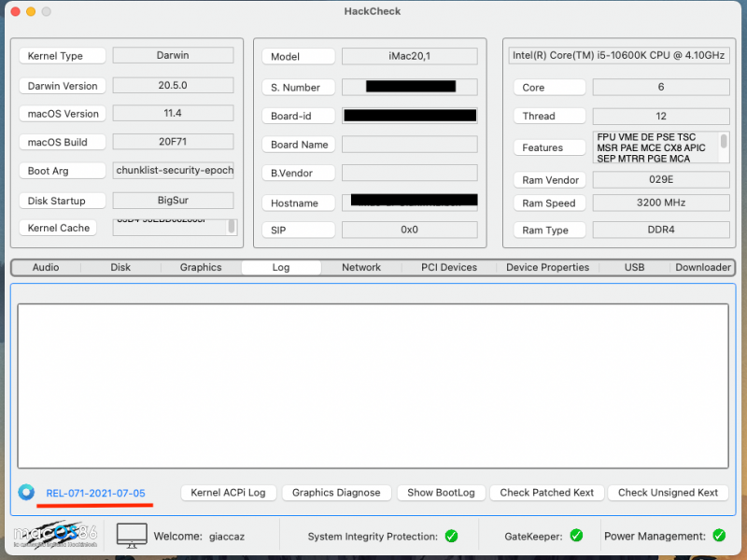Click the macOS Version value 11.4

click(174, 113)
